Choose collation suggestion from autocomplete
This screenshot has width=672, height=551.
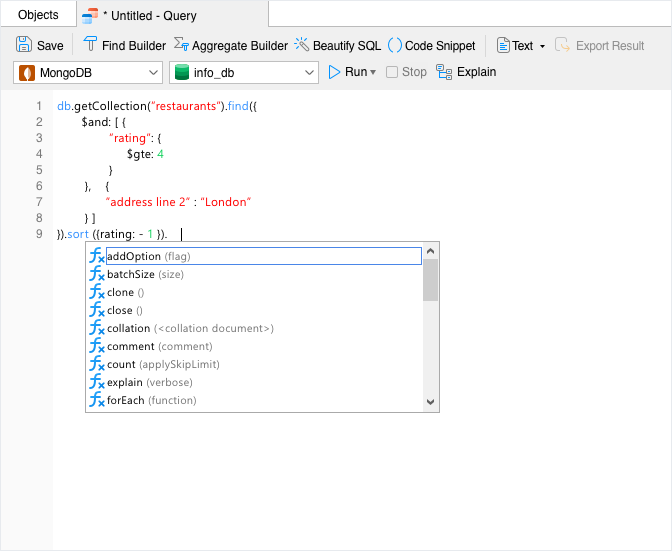[256, 328]
